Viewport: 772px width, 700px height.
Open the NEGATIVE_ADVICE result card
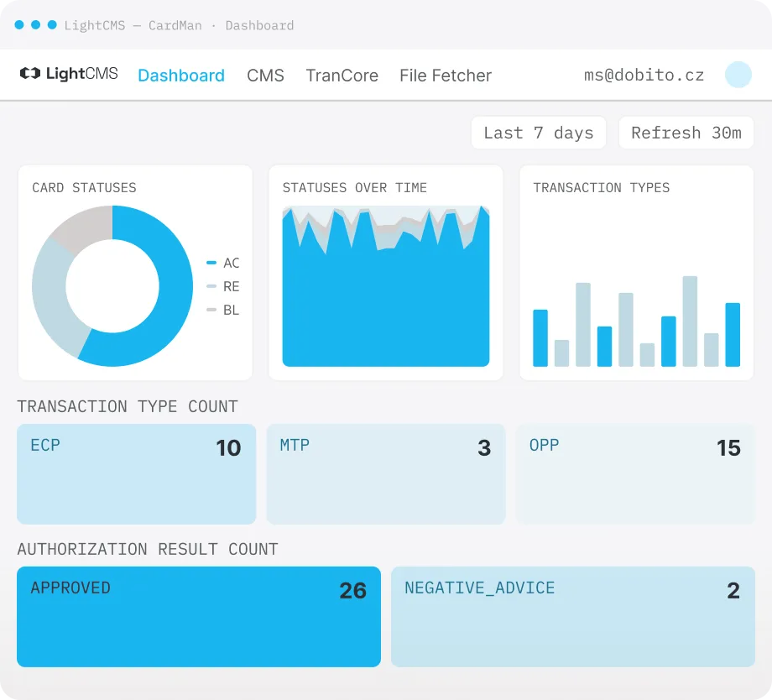click(573, 617)
